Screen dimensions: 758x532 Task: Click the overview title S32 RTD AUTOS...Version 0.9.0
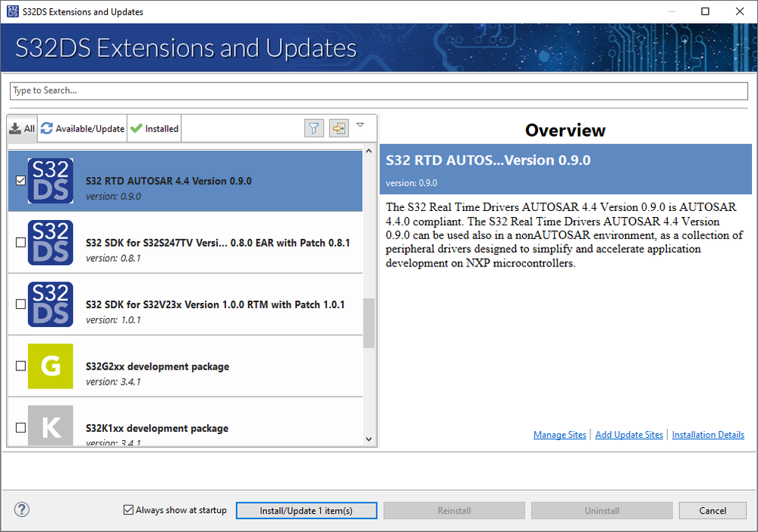(x=488, y=160)
